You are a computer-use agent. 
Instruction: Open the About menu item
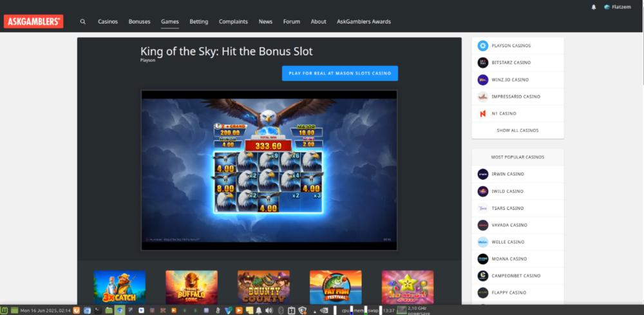[318, 22]
